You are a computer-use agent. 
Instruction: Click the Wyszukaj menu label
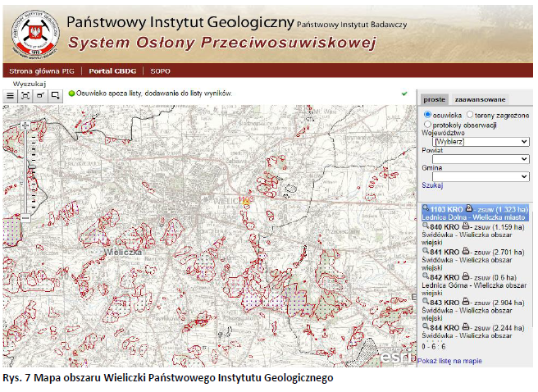click(30, 84)
